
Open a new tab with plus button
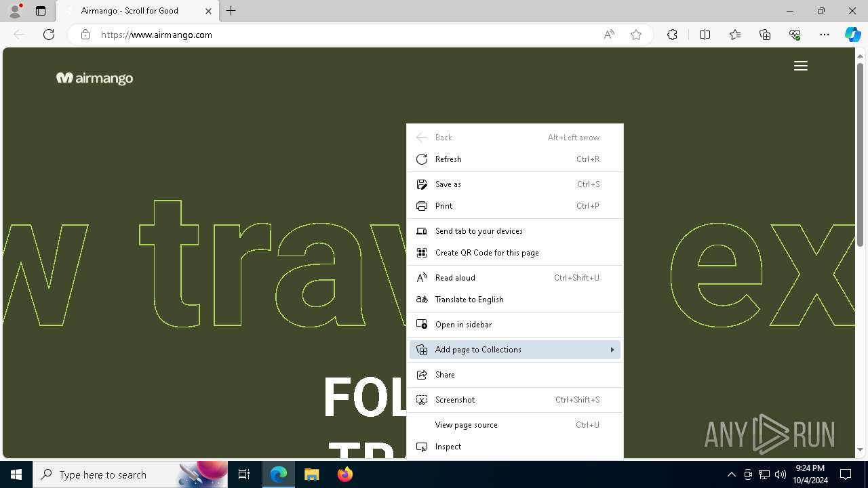[x=231, y=11]
